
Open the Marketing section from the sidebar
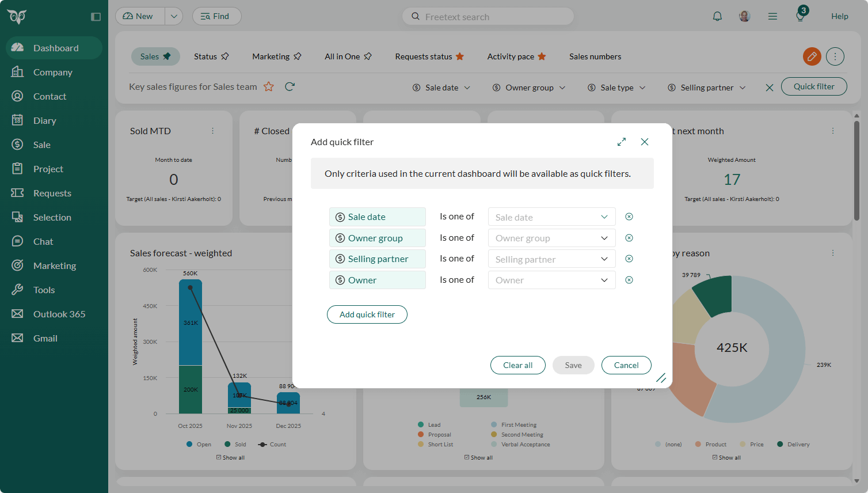pos(56,266)
